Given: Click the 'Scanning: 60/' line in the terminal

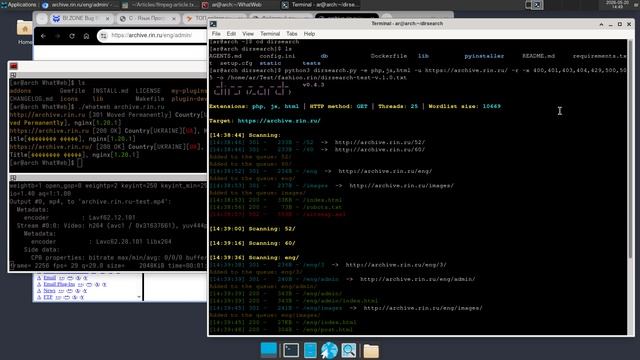Looking at the screenshot, I should click(x=252, y=243).
